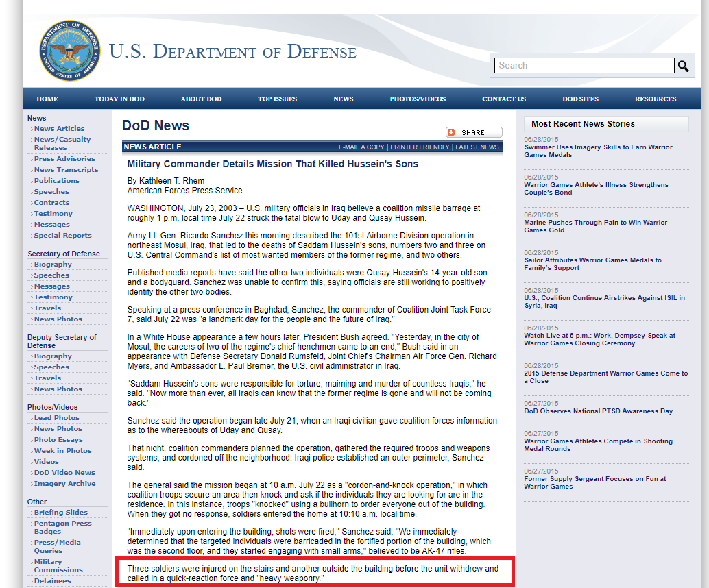The width and height of the screenshot is (709, 588).
Task: Open Press Advisories sidebar link
Action: click(64, 158)
